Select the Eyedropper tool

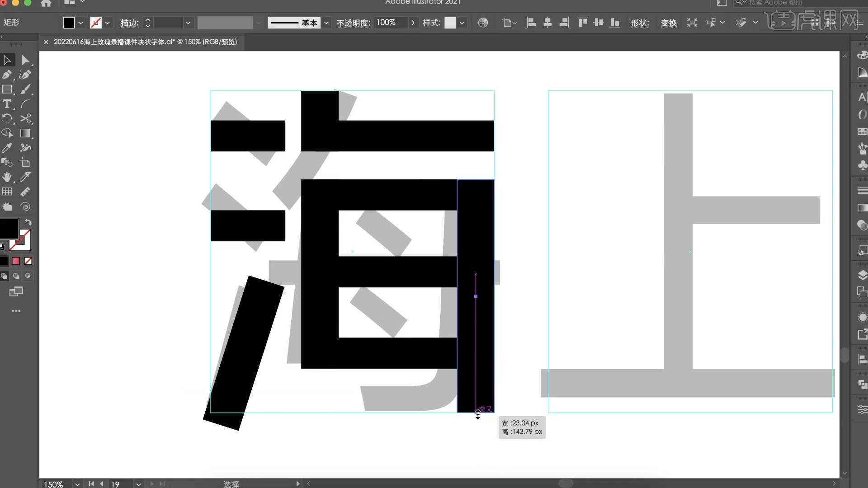[x=7, y=148]
